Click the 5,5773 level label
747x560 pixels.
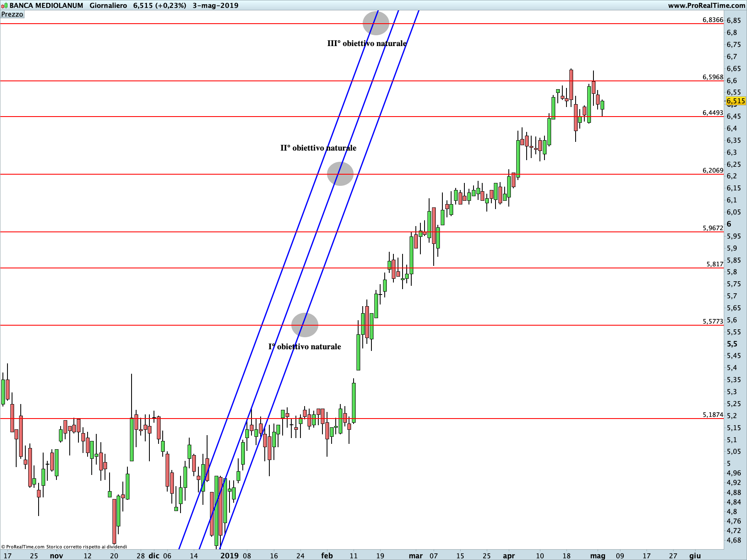point(713,321)
